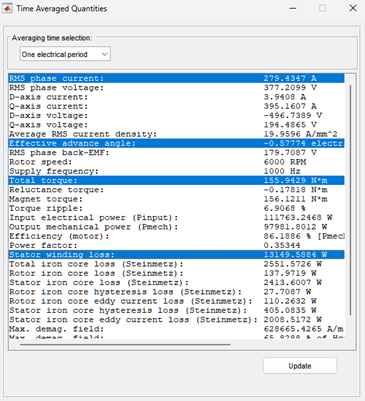Viewport: 365px width, 401px height.
Task: Select the RMS phase current row
Action: tap(176, 78)
